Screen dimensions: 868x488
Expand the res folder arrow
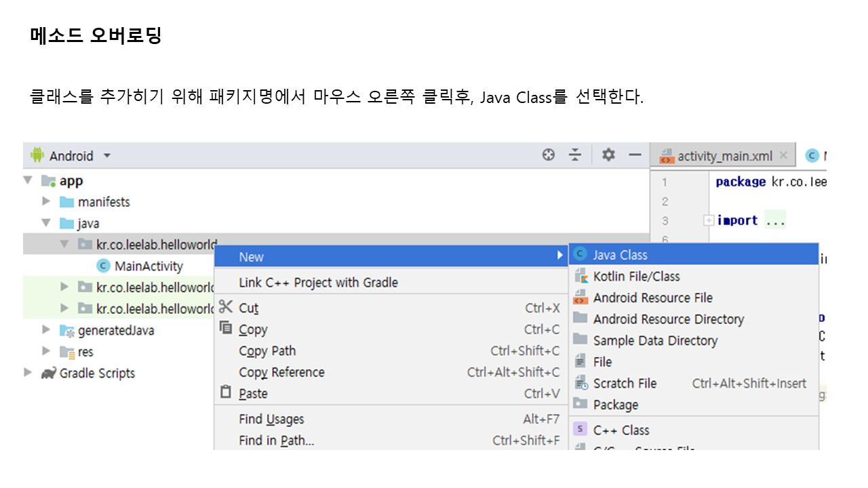click(46, 351)
